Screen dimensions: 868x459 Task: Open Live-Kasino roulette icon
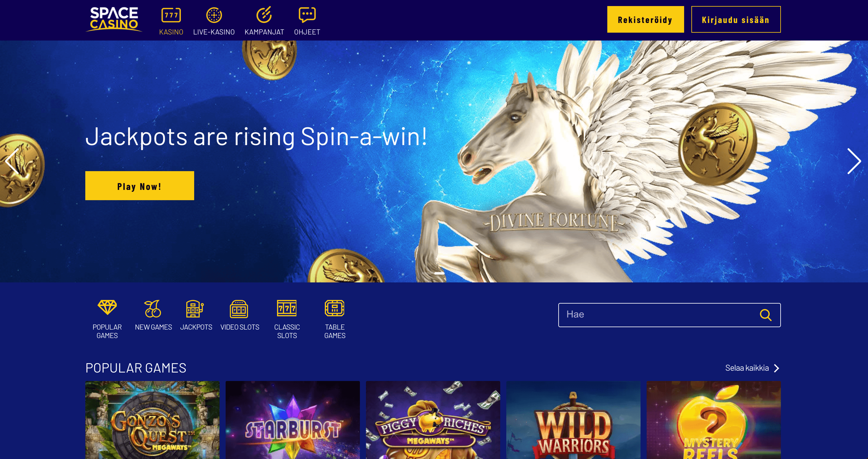[x=214, y=15]
